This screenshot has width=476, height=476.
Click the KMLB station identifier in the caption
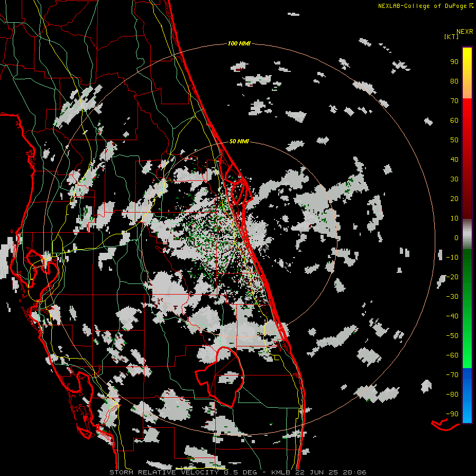[281, 472]
